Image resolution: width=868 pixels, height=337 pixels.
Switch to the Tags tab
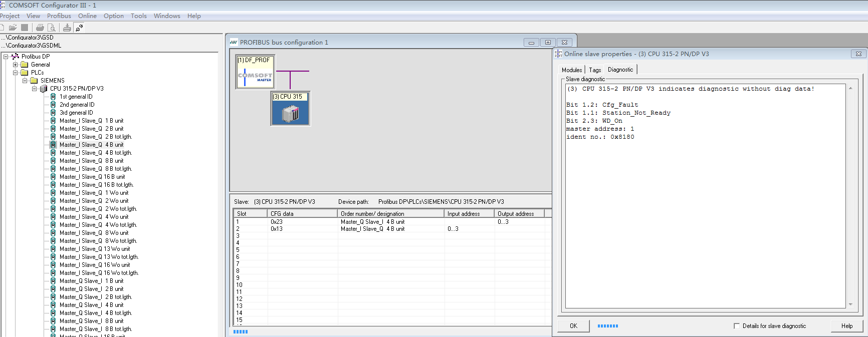coord(595,70)
